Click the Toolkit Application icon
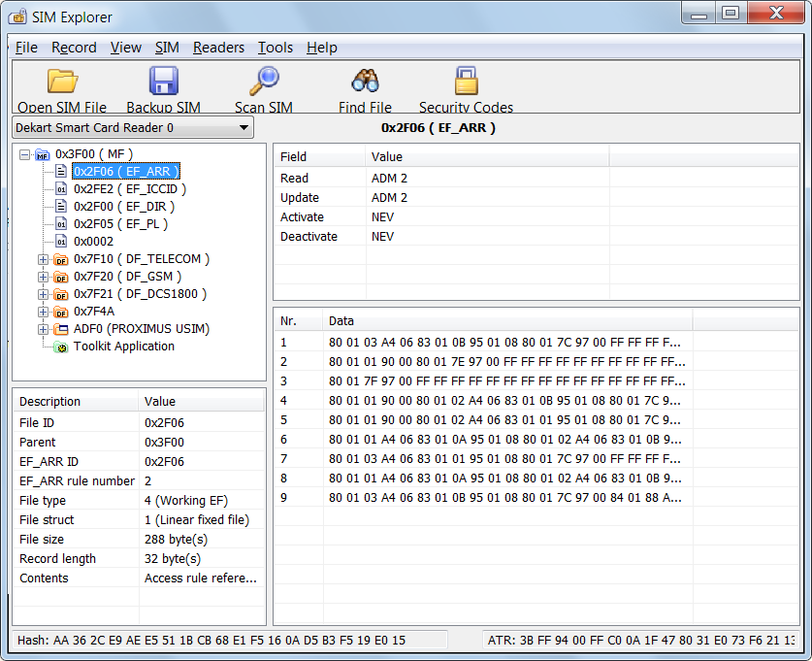 [x=60, y=347]
